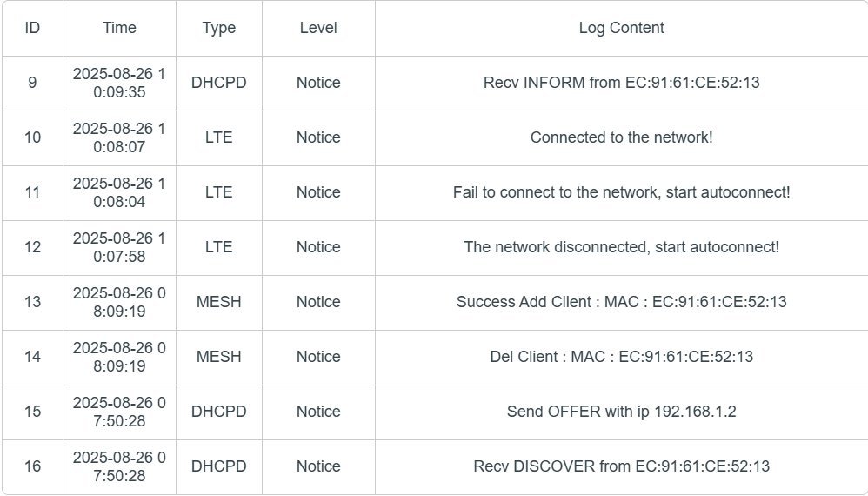Click the 'Connected to the network!' message
Image resolution: width=868 pixels, height=496 pixels.
point(621,137)
